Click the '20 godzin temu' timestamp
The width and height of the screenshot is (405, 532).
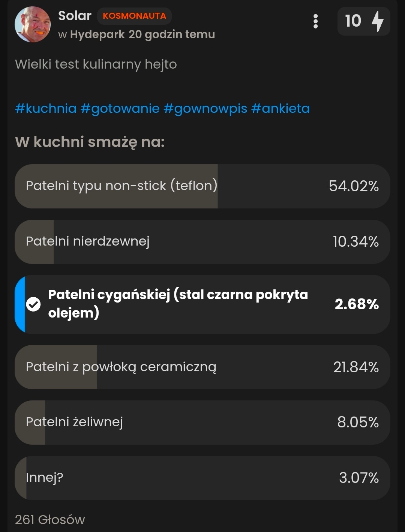pos(172,34)
